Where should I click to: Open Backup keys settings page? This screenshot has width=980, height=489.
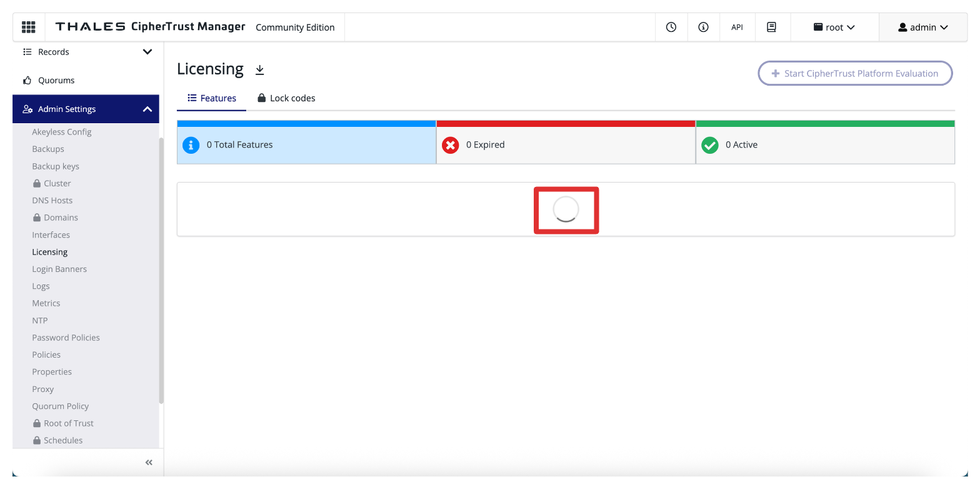[56, 166]
